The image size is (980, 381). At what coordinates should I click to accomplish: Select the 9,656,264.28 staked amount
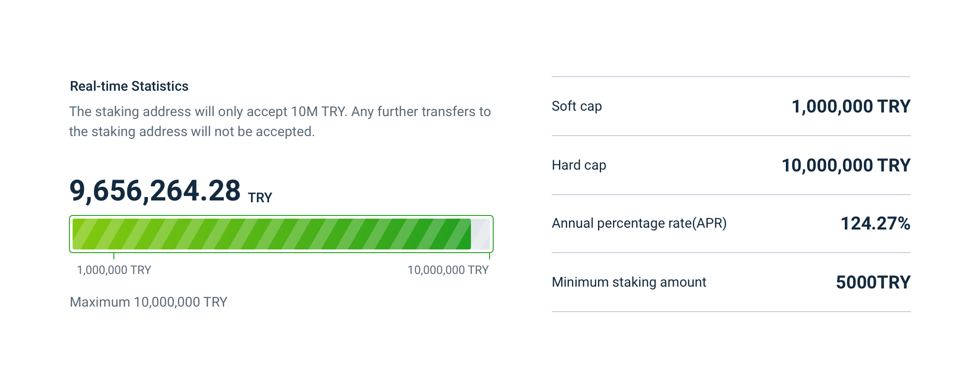(155, 190)
